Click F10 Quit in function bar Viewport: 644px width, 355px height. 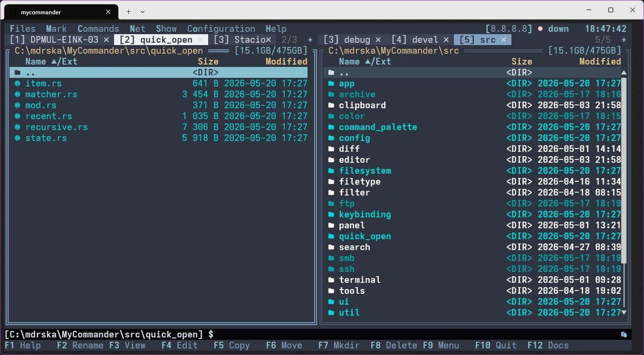coord(496,345)
